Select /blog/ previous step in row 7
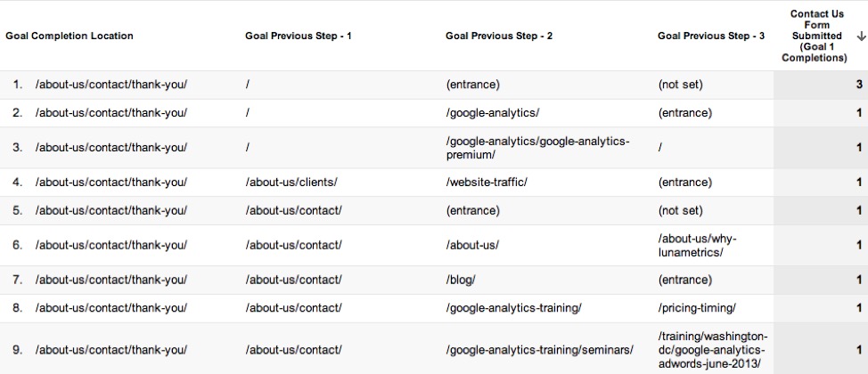The image size is (868, 374). click(x=461, y=280)
